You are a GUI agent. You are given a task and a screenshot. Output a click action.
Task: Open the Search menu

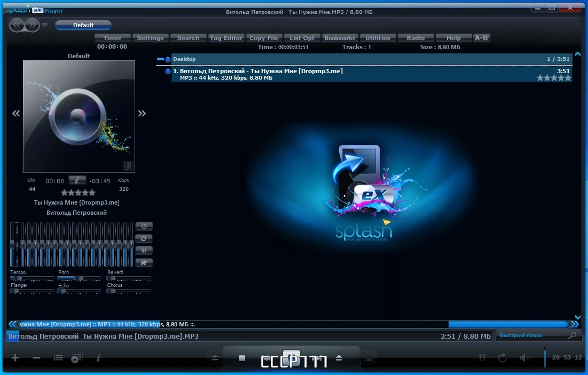[188, 38]
